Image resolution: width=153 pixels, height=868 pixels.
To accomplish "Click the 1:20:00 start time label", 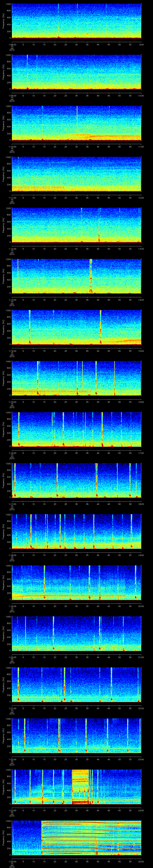I will (12, 657).
